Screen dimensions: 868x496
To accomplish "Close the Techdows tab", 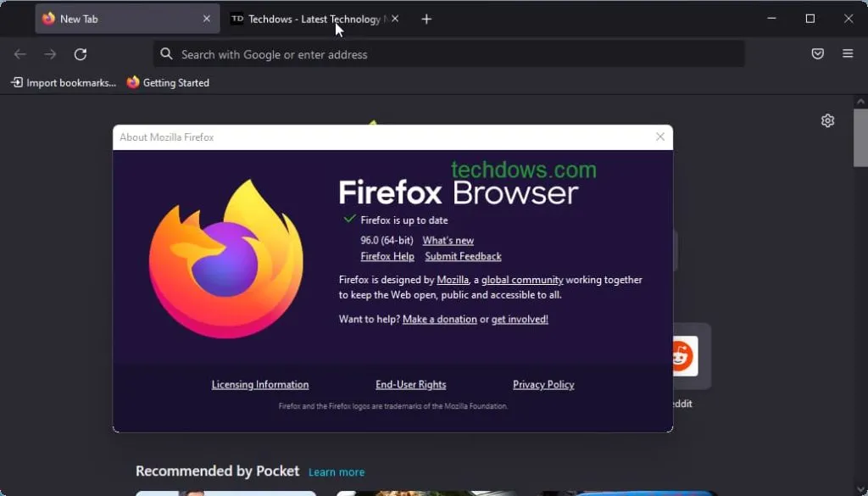I will 395,19.
